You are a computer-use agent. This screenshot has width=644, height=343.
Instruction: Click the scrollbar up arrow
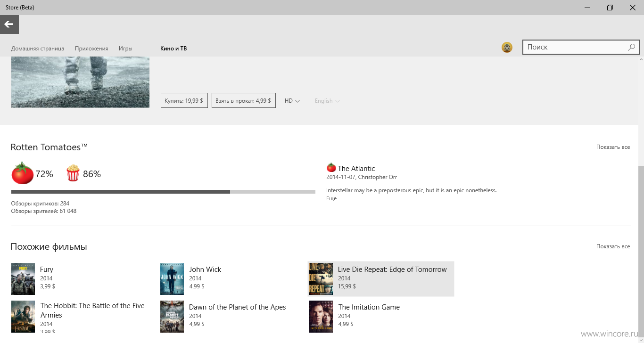641,59
